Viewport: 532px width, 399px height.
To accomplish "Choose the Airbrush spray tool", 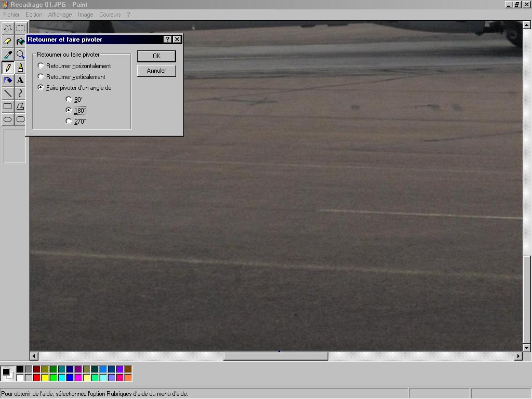I will point(8,81).
